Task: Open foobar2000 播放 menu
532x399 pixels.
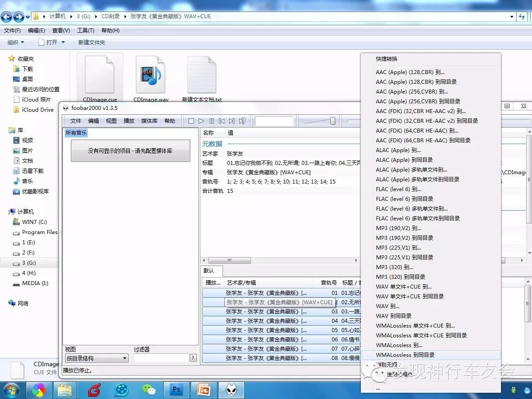Action: [x=129, y=121]
